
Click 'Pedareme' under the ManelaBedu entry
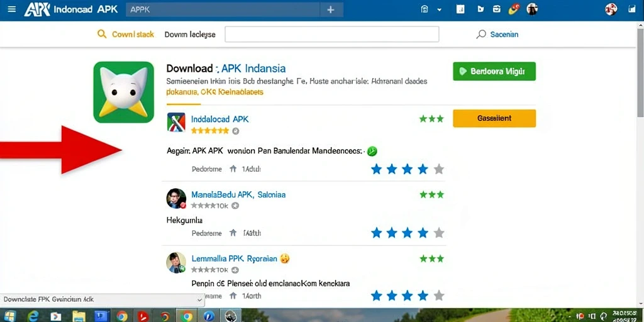(206, 233)
